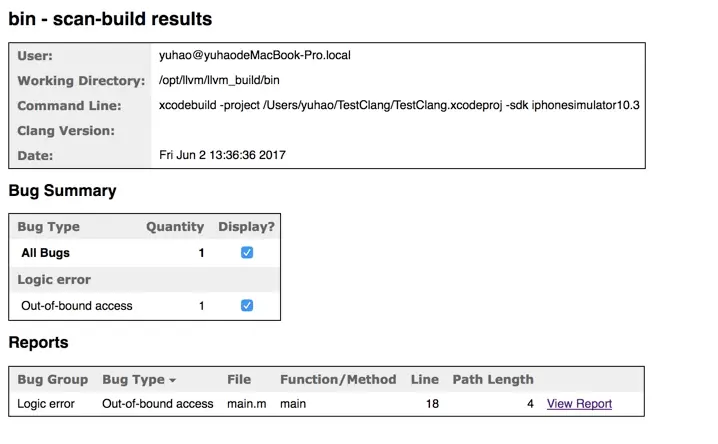Image resolution: width=718 pixels, height=444 pixels.
Task: Click Out-of-bound access in the Reports table
Action: [158, 404]
